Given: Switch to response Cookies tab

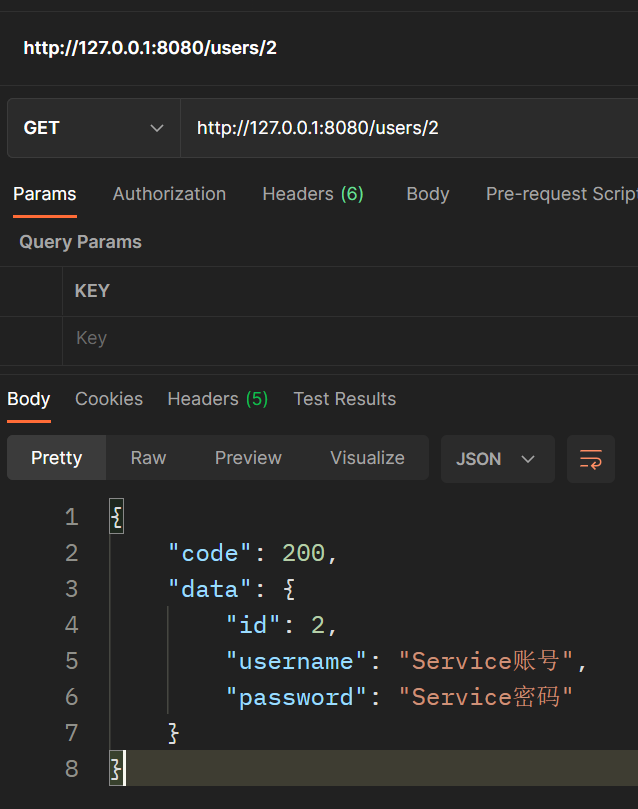Looking at the screenshot, I should pyautogui.click(x=109, y=399).
